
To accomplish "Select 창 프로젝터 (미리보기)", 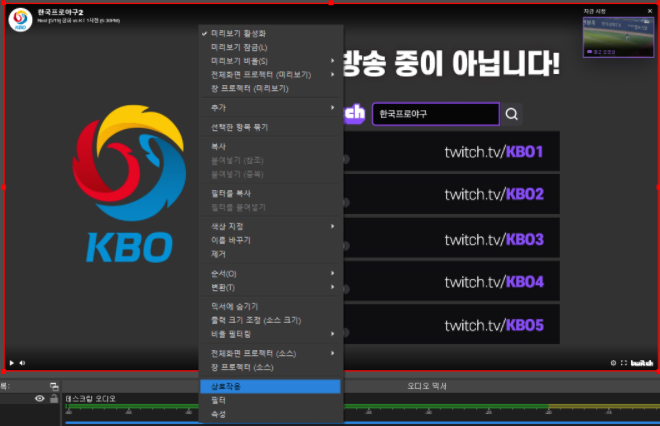I will (x=270, y=88).
